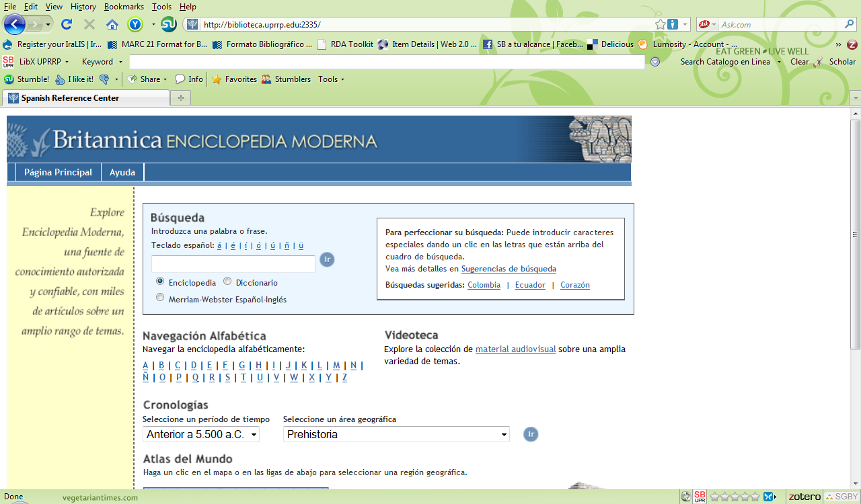Click into the Búsqueda search text field
861x504 pixels.
coord(233,264)
